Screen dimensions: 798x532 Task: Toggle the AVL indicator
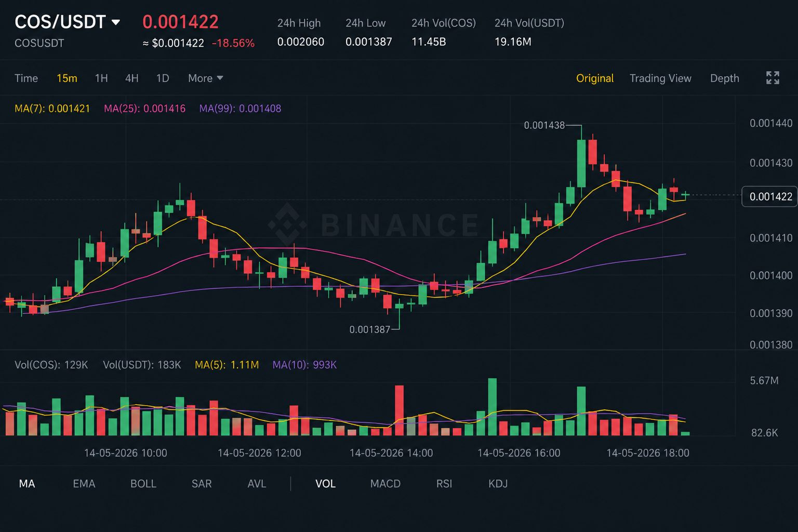[257, 484]
